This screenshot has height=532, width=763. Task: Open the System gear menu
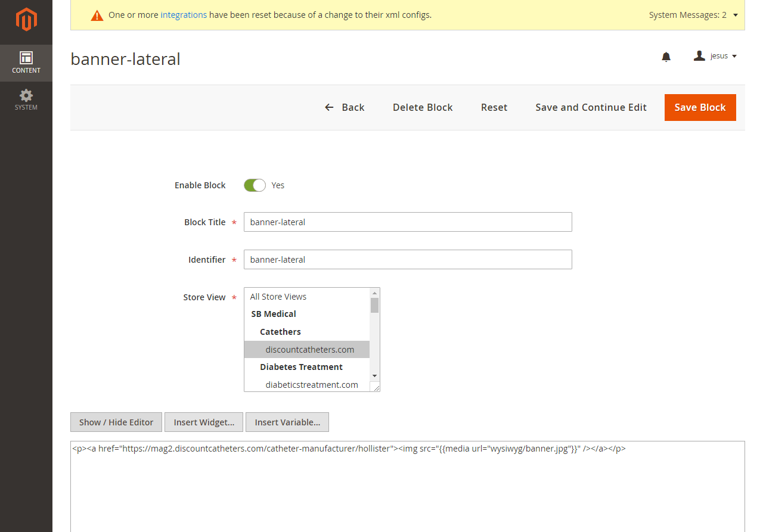[x=26, y=99]
